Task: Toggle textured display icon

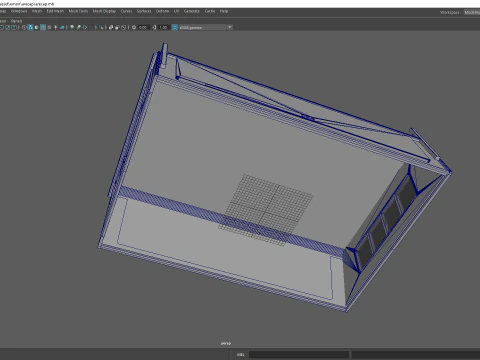Action: tap(49, 27)
